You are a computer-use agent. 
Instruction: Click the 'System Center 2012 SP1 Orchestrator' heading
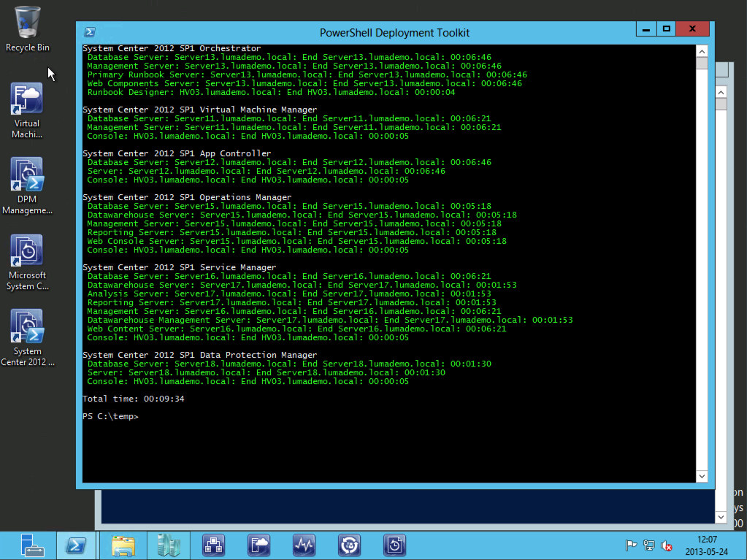[172, 48]
